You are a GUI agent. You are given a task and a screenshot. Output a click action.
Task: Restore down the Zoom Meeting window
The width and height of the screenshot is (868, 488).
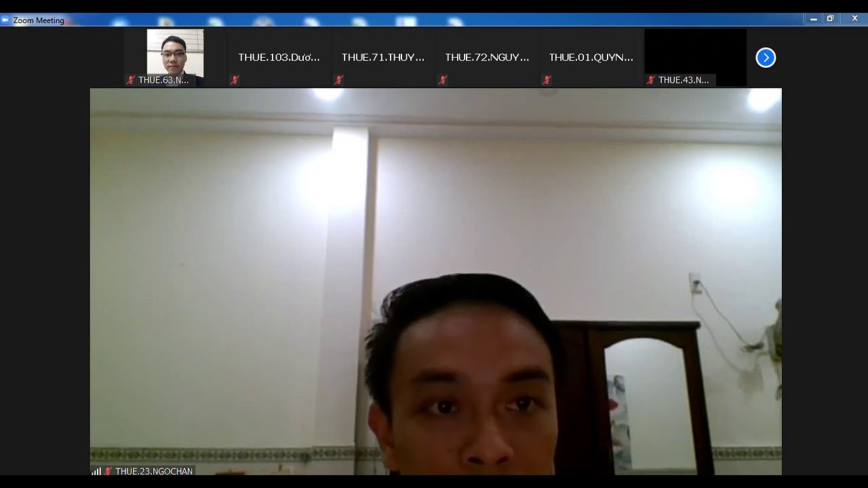click(830, 19)
